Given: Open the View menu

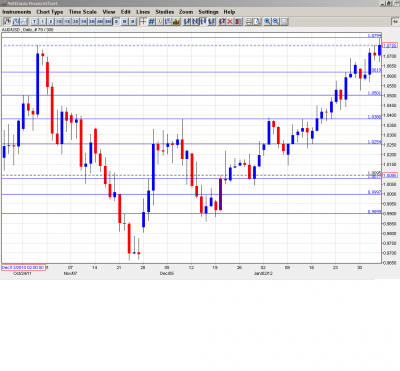Looking at the screenshot, I should (x=109, y=12).
